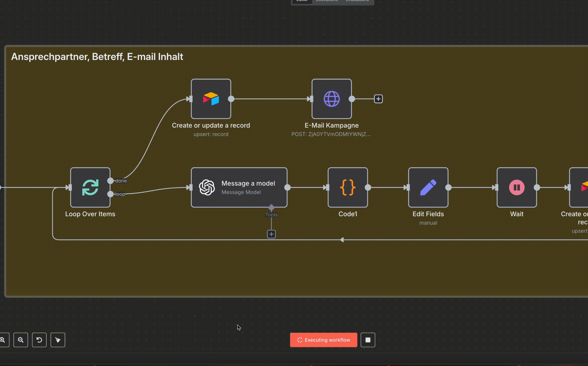Click the loop output connector dot
Viewport: 588px width, 366px height.
click(x=110, y=194)
